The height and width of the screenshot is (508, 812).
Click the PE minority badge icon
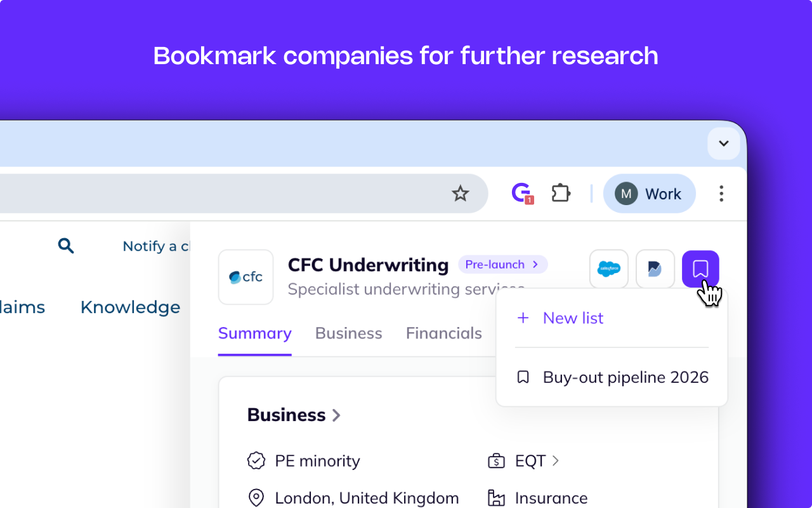tap(256, 460)
